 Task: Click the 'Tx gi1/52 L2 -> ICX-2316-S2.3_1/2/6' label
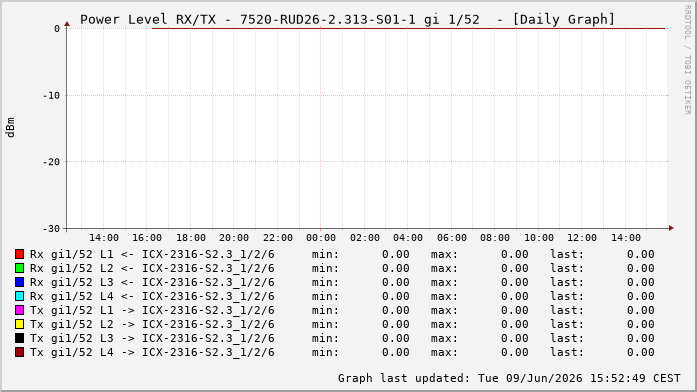(x=152, y=324)
